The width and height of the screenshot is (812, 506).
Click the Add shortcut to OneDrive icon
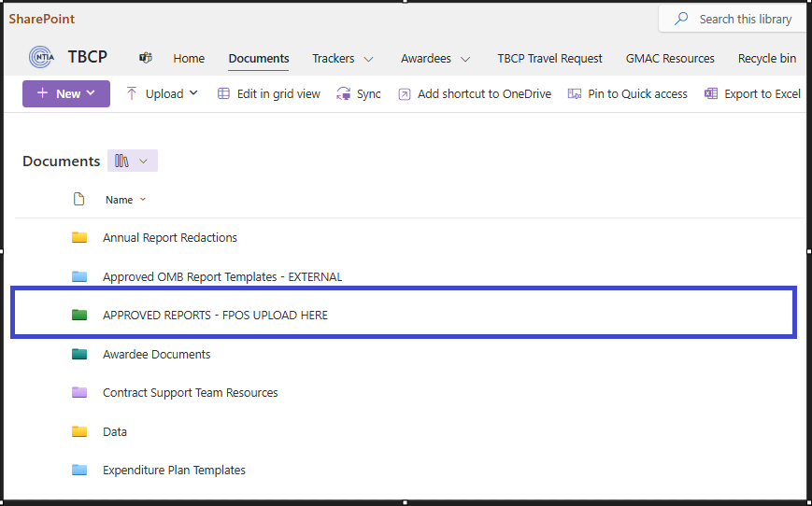pos(404,93)
